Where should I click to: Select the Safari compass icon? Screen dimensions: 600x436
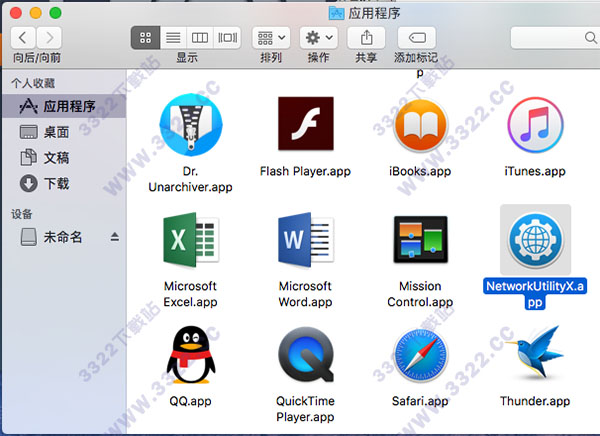click(x=420, y=354)
